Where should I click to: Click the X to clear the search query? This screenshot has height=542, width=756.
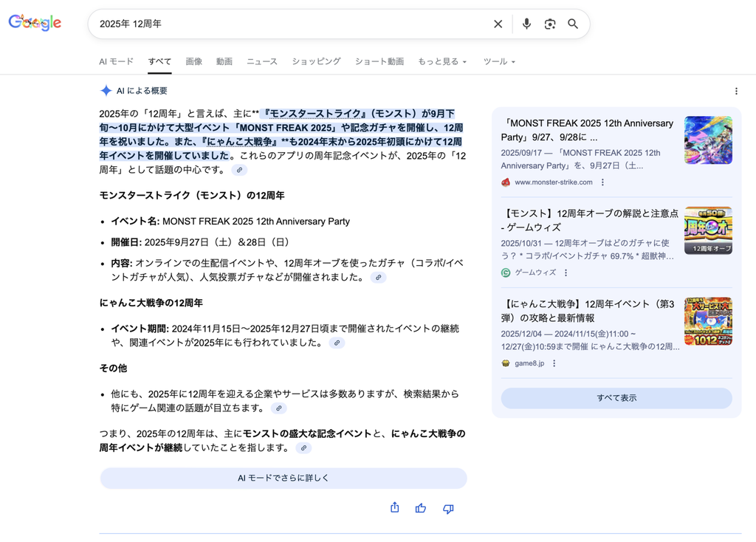(x=498, y=24)
